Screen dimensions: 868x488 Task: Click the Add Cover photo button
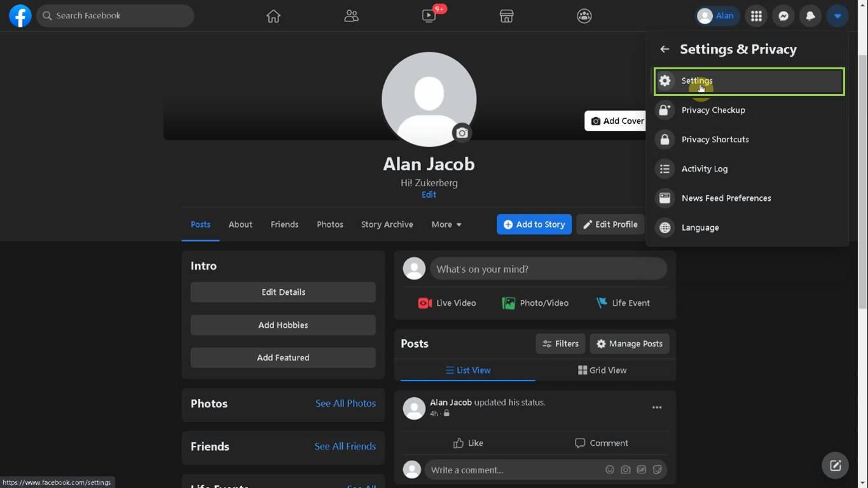point(616,121)
